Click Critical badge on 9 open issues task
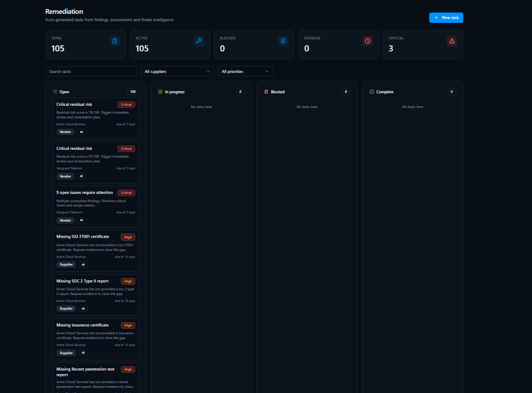The width and height of the screenshot is (532, 393). coord(126,193)
